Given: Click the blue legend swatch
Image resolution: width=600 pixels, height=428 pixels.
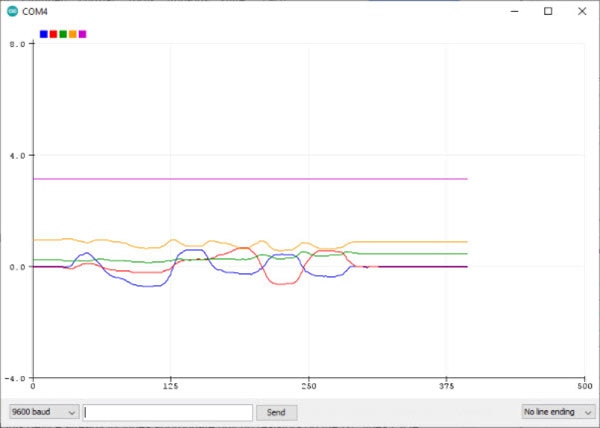Looking at the screenshot, I should coord(44,34).
